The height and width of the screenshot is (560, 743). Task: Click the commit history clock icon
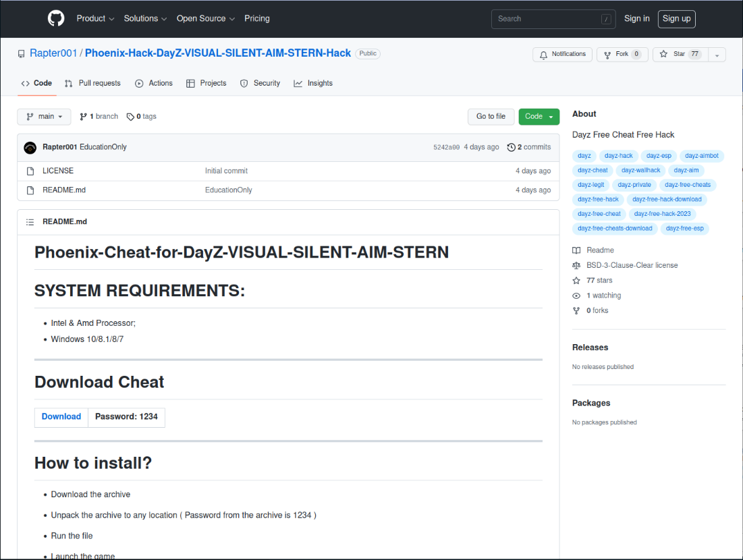512,147
